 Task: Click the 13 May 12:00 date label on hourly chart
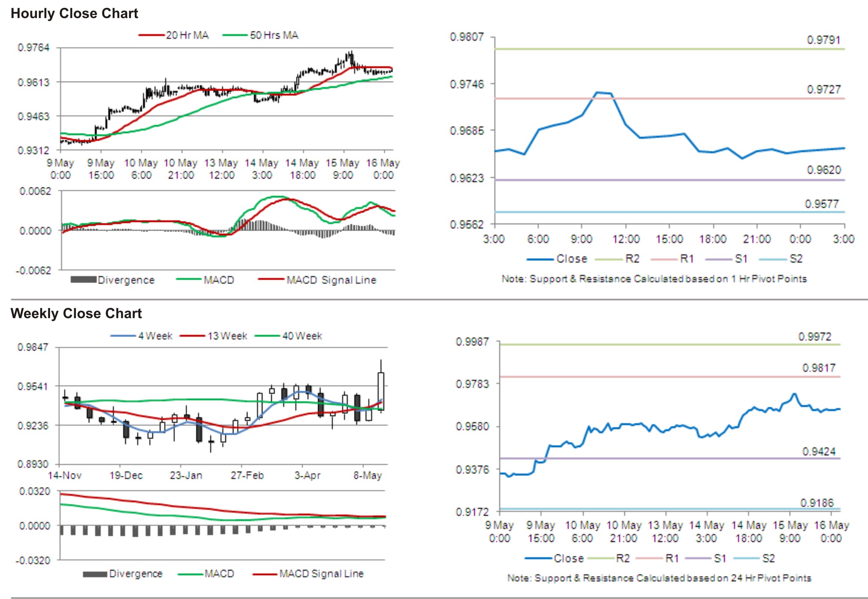point(221,169)
